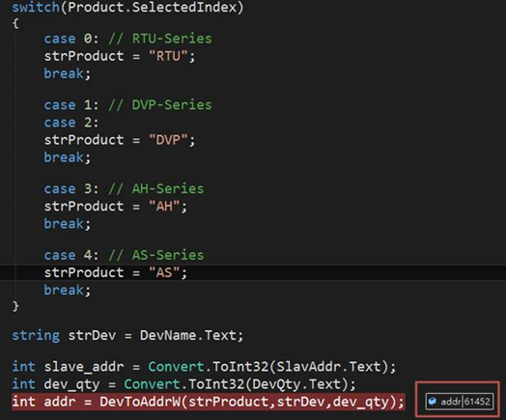The image size is (506, 420).
Task: Click Product.SelectedIndex in switch statement
Action: coord(153,7)
